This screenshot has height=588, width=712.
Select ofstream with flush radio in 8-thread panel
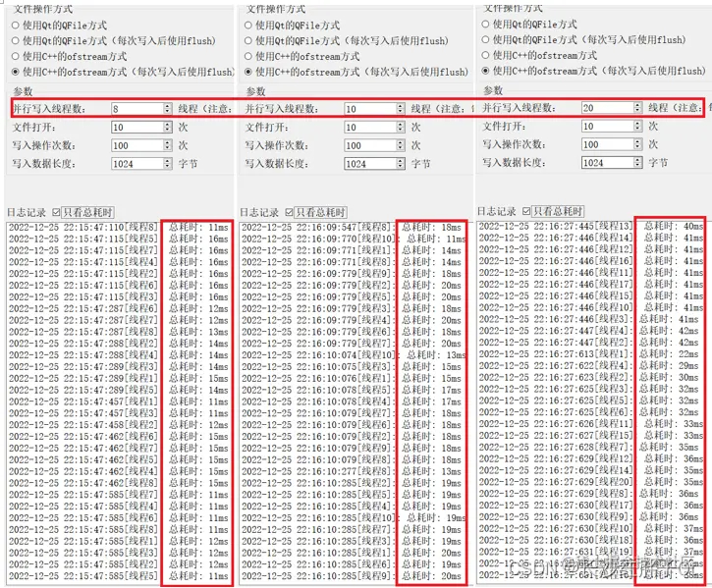pyautogui.click(x=16, y=72)
